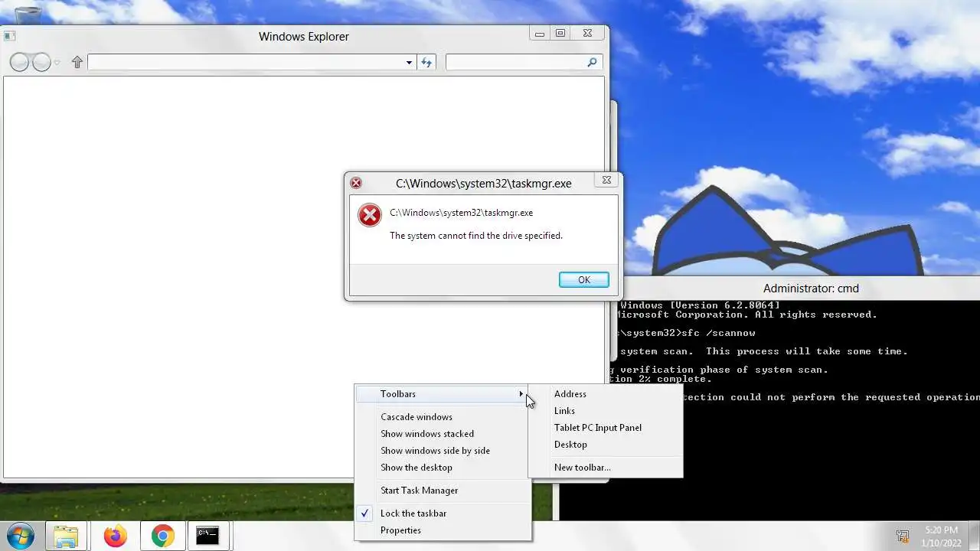The height and width of the screenshot is (551, 980).
Task: Close the Windows Explorer window
Action: (587, 34)
